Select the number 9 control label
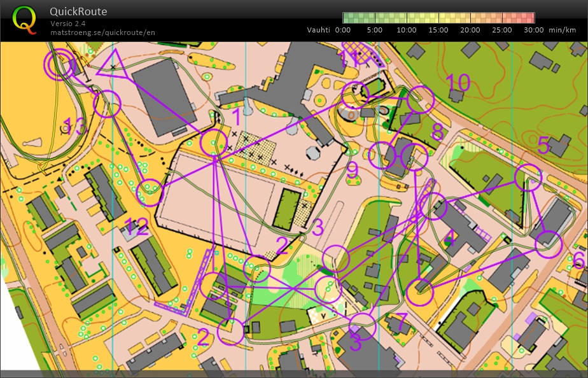The image size is (588, 378). (x=353, y=170)
